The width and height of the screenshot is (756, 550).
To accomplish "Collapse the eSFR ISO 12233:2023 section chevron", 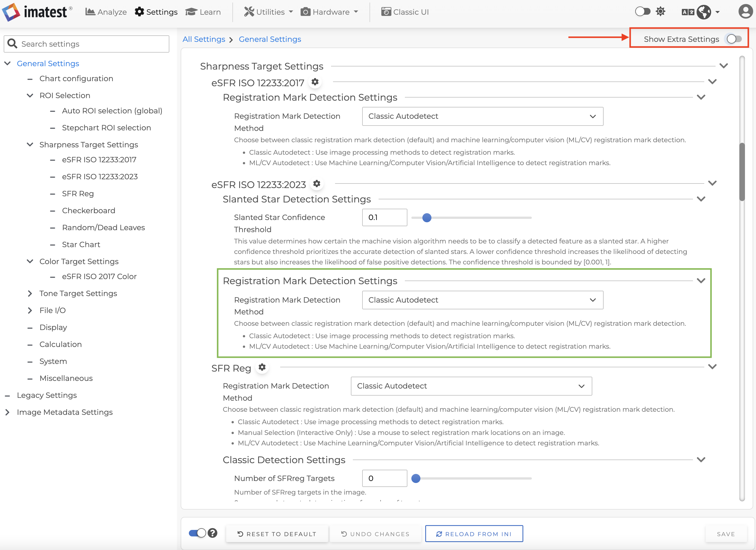I will coord(712,183).
